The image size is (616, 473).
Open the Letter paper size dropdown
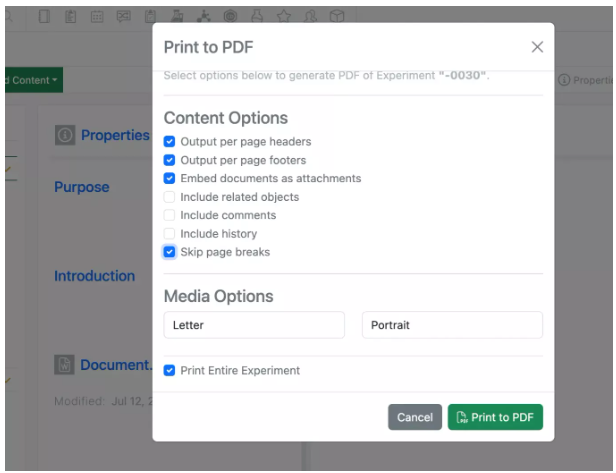pyautogui.click(x=254, y=325)
